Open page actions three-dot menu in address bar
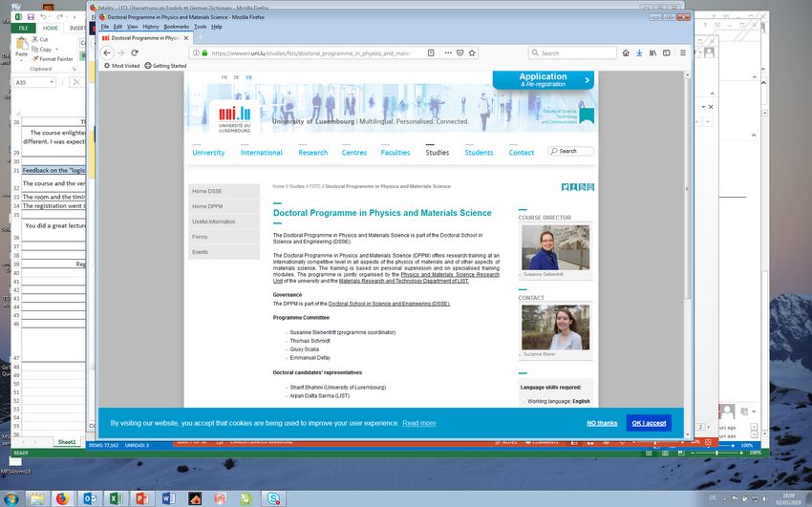Image resolution: width=812 pixels, height=507 pixels. pos(448,53)
